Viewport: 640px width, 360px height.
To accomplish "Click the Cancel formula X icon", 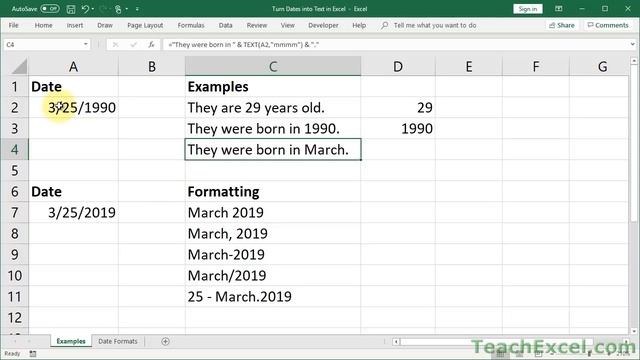I will [x=116, y=44].
